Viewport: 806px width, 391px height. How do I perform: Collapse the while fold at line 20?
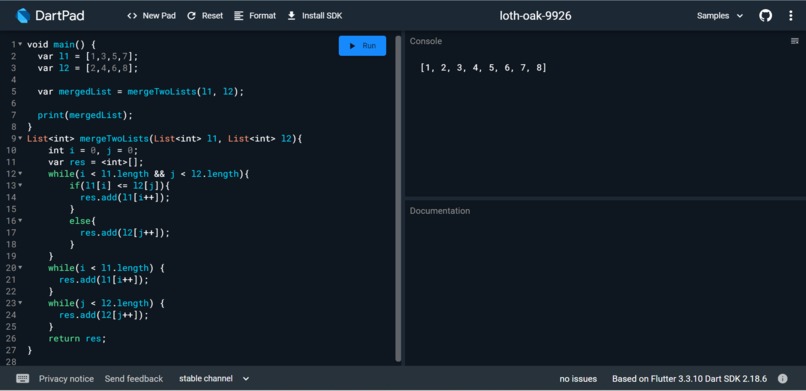click(x=20, y=268)
